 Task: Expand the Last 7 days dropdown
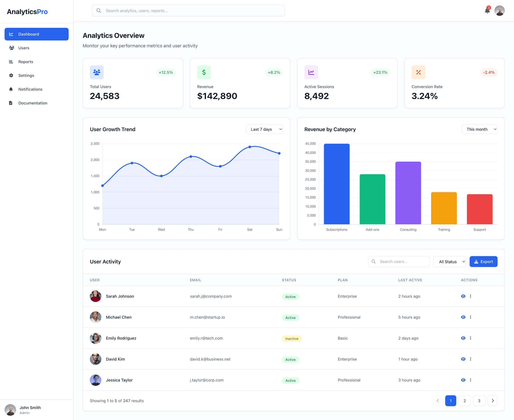point(264,129)
